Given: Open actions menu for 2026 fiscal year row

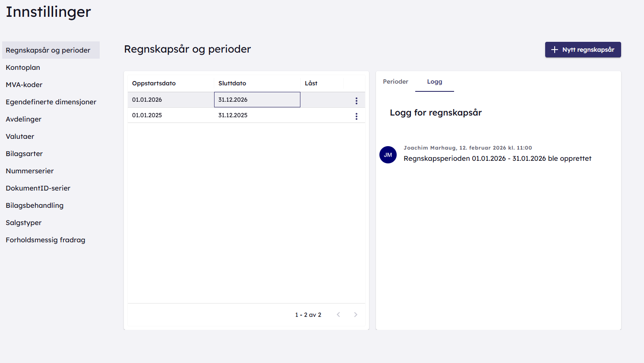Looking at the screenshot, I should tap(356, 100).
